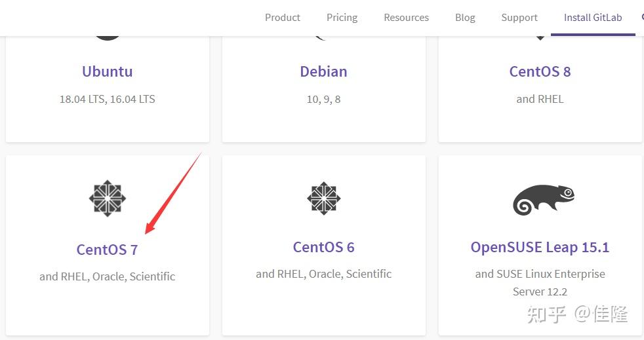Click the OpenSUSE chameleon logo

click(x=543, y=198)
